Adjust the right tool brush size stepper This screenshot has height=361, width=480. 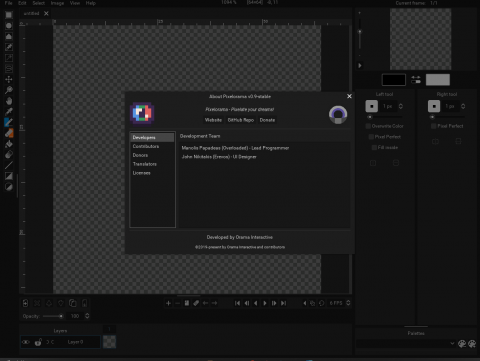463,106
